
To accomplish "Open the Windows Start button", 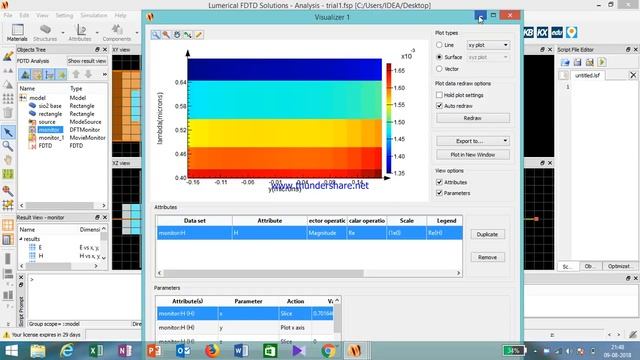I will point(11,351).
